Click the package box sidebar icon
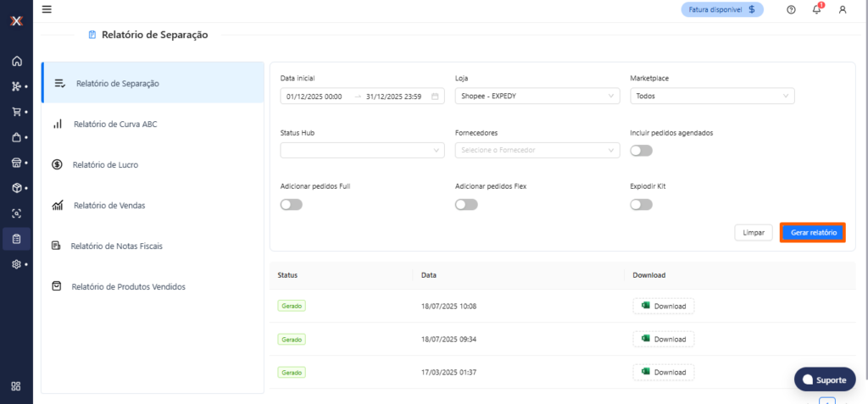 16,188
